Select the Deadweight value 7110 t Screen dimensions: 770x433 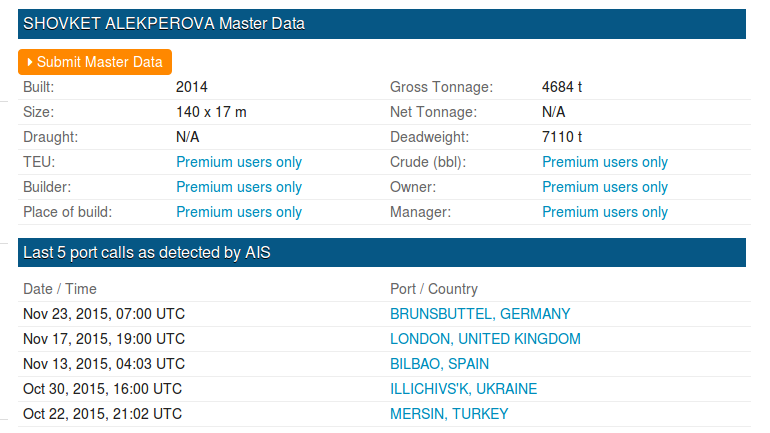562,137
